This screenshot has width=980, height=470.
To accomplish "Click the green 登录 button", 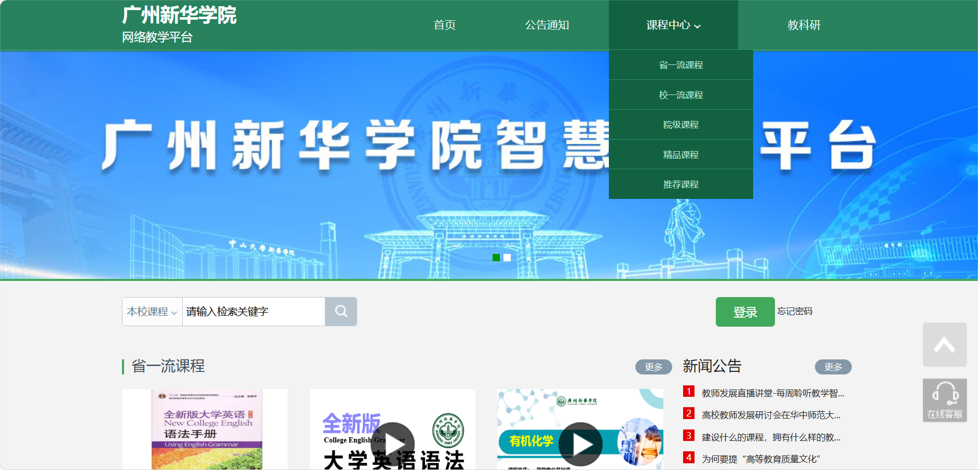I will (x=745, y=312).
